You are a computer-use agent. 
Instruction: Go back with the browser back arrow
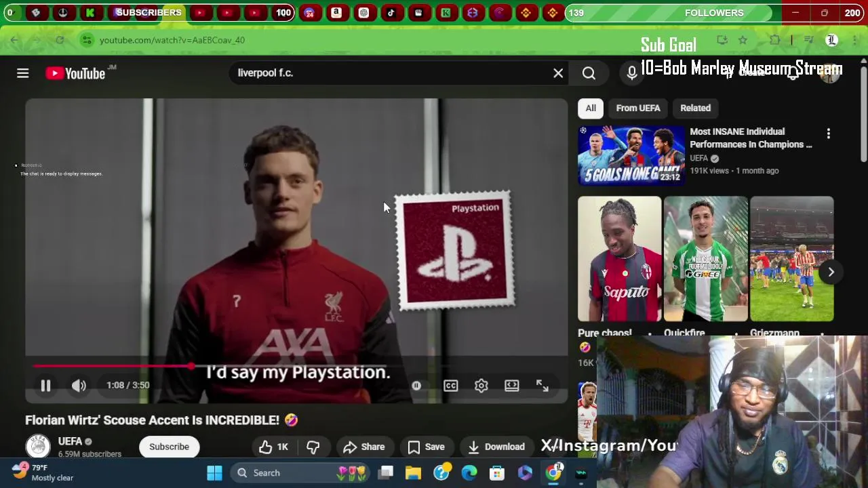(x=14, y=40)
